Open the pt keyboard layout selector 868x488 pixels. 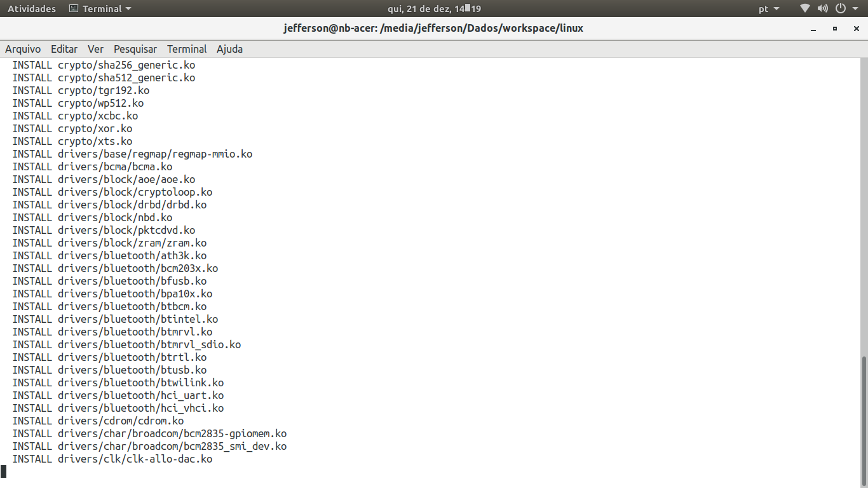coord(769,9)
